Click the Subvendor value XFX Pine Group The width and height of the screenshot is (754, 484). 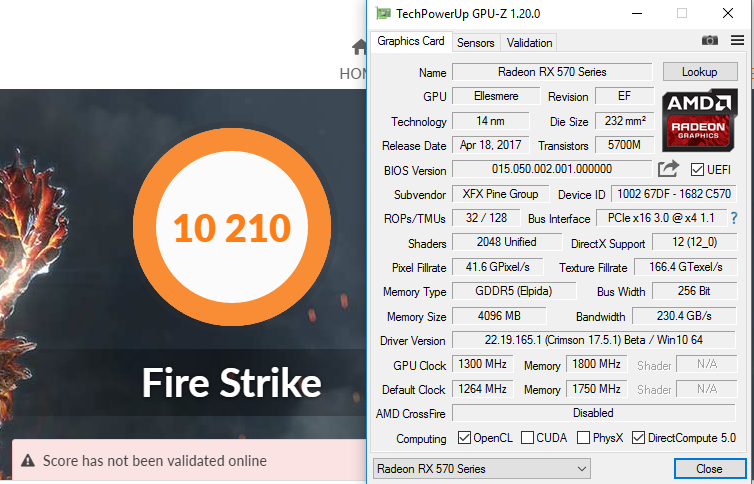click(x=501, y=194)
